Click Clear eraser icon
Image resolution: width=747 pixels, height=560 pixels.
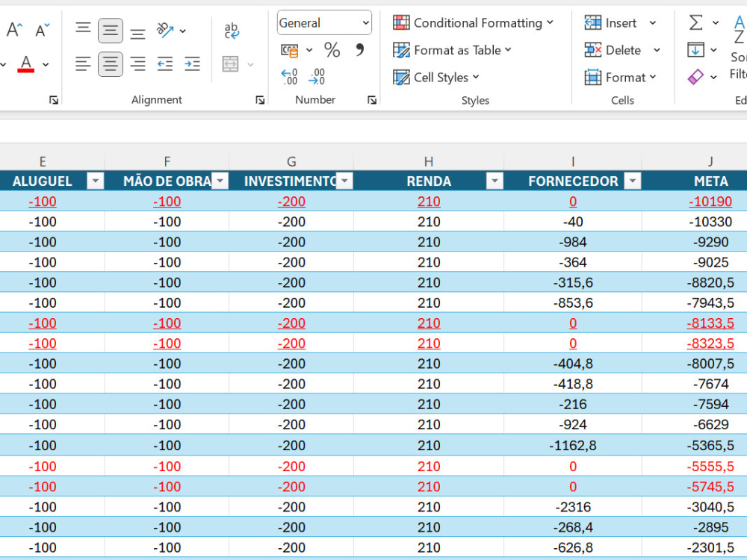(695, 77)
